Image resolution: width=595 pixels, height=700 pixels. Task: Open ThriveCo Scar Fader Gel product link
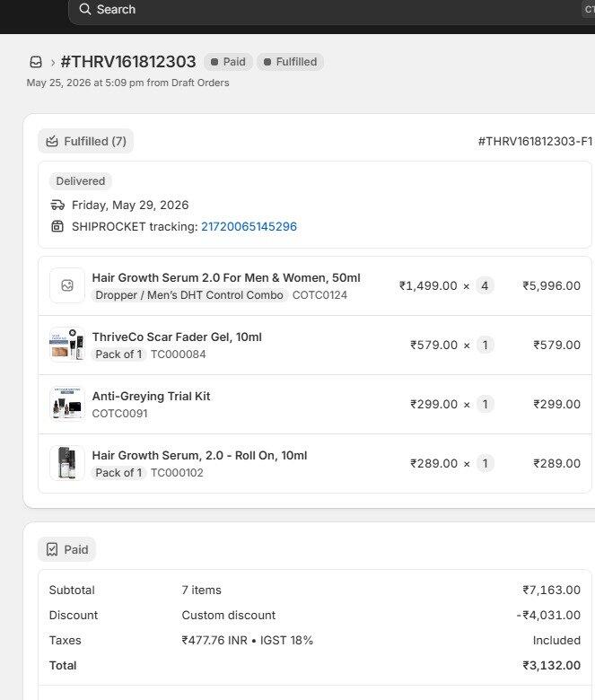coord(177,337)
